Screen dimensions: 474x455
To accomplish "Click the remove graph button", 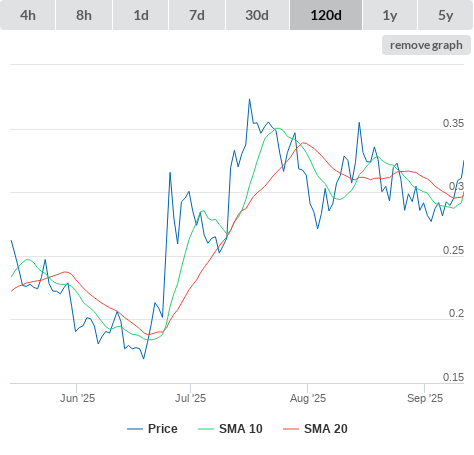I will (x=426, y=45).
